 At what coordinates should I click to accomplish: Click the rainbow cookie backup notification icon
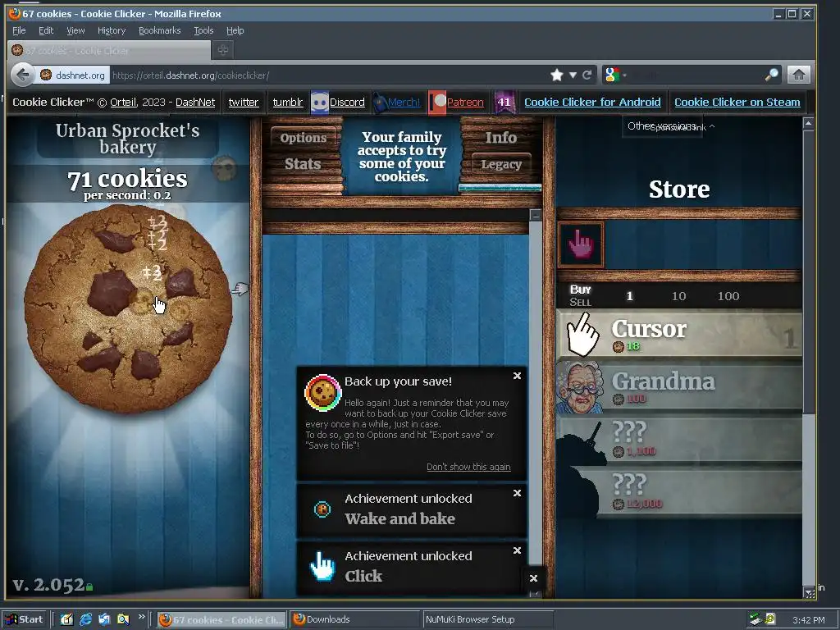322,393
